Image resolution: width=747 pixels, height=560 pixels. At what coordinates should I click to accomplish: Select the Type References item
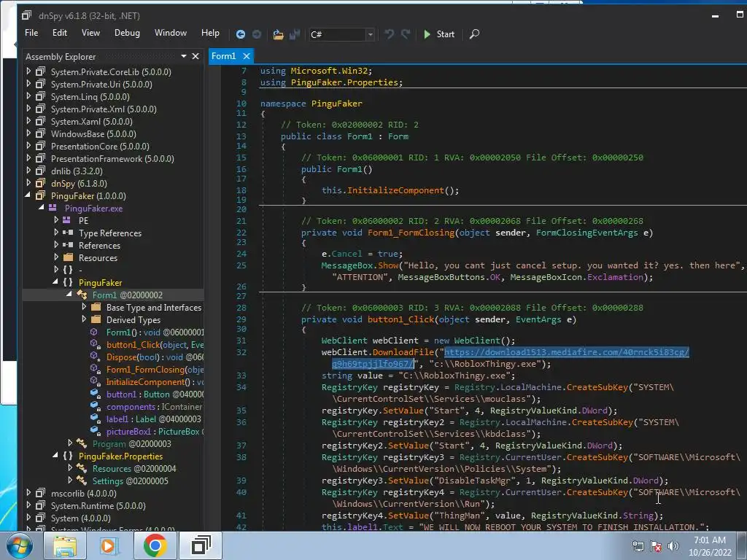(x=110, y=233)
